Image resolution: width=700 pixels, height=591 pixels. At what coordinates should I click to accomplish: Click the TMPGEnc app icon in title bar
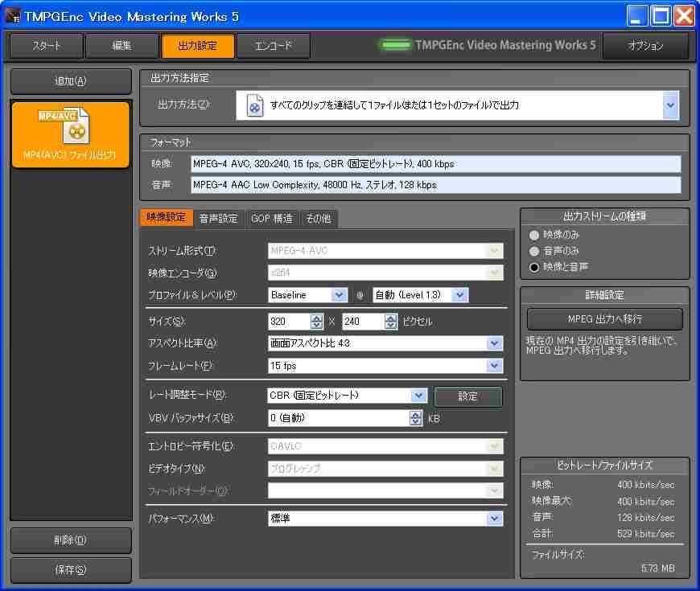click(x=13, y=16)
